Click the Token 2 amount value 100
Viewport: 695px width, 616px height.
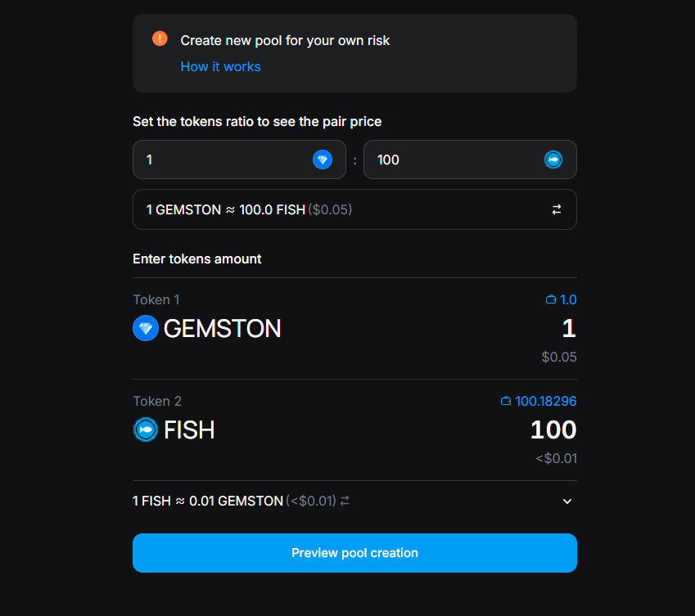pyautogui.click(x=553, y=430)
